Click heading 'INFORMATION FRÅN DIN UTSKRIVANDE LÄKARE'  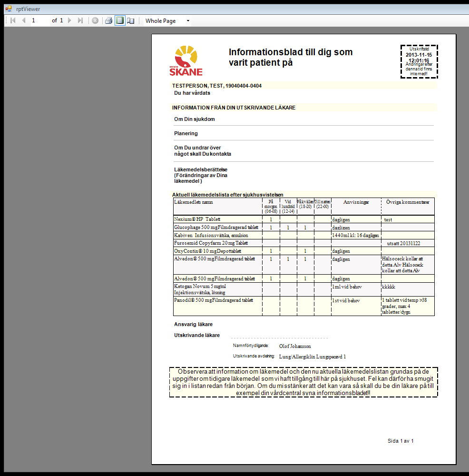[234, 108]
